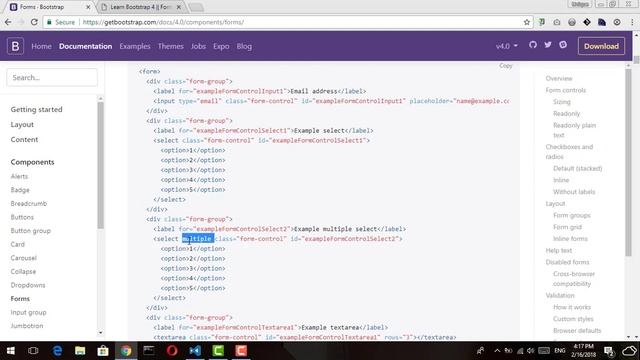Viewport: 640px width, 360px height.
Task: Open the GitHub icon link
Action: pos(533,45)
